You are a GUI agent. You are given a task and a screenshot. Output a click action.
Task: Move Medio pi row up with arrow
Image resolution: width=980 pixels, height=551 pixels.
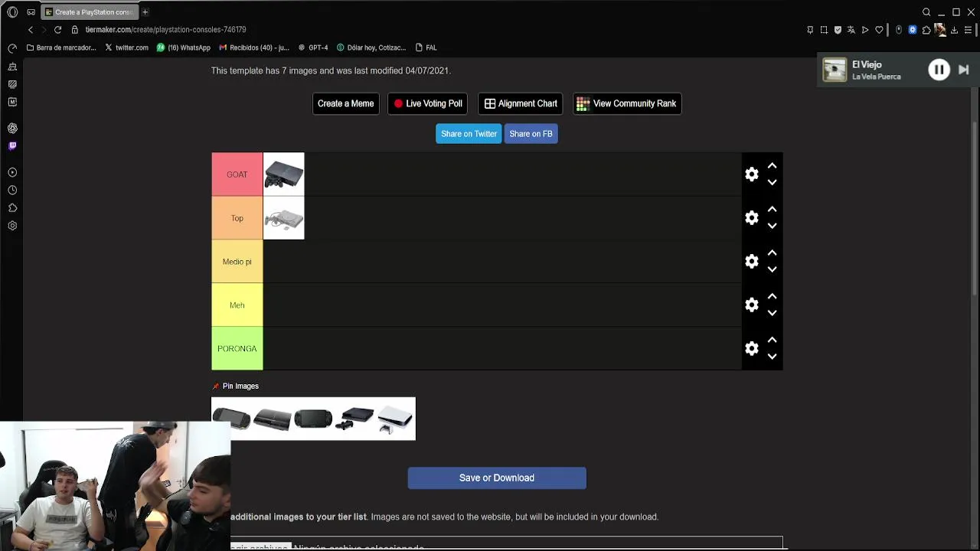[x=772, y=253]
